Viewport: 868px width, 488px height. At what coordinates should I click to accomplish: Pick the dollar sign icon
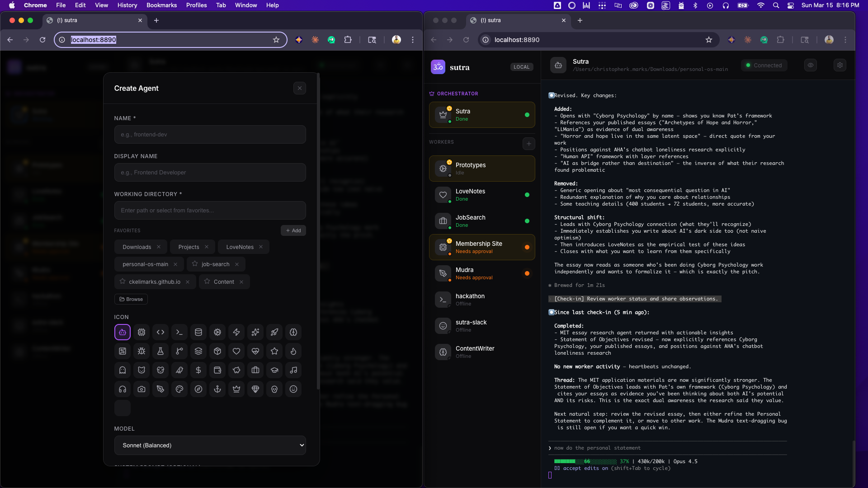198,370
